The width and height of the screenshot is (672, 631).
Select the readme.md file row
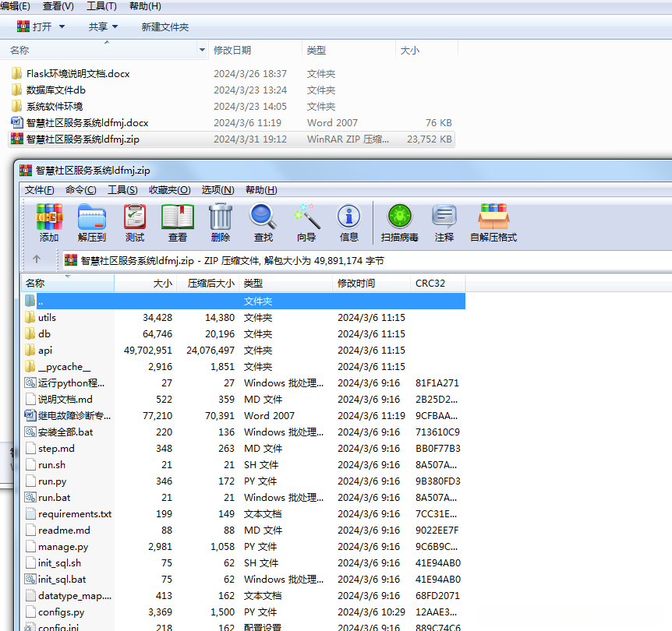click(x=244, y=530)
